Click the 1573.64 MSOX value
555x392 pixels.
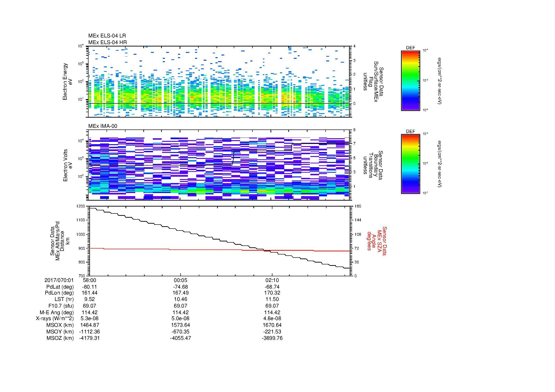tap(181, 325)
